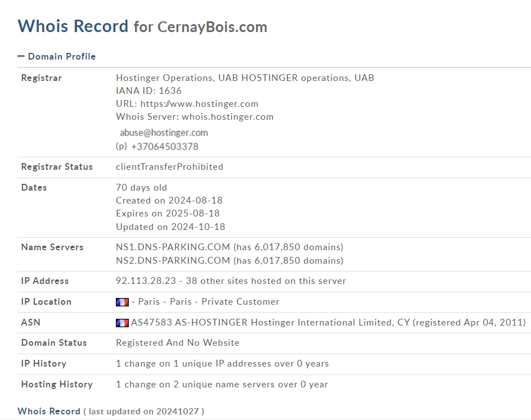This screenshot has height=420, width=531.
Task: Click the IP Address row label
Action: tap(44, 281)
